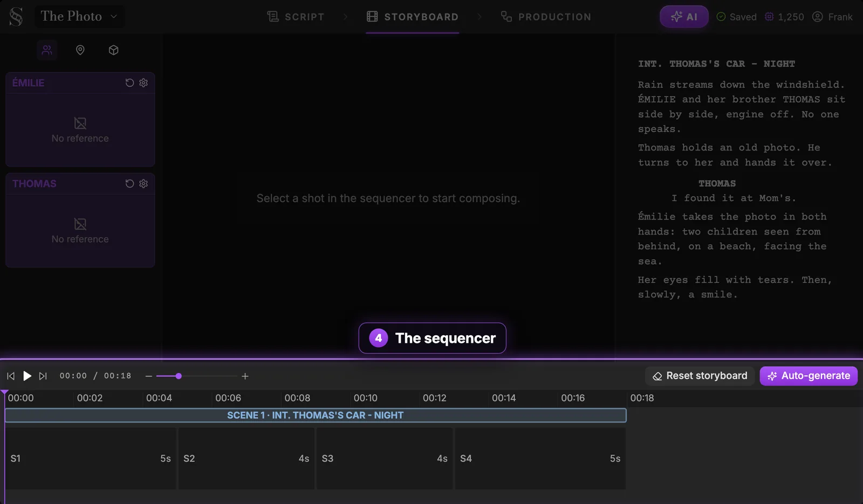Image resolution: width=863 pixels, height=504 pixels.
Task: Open THOMAS's character settings gear
Action: (x=143, y=184)
